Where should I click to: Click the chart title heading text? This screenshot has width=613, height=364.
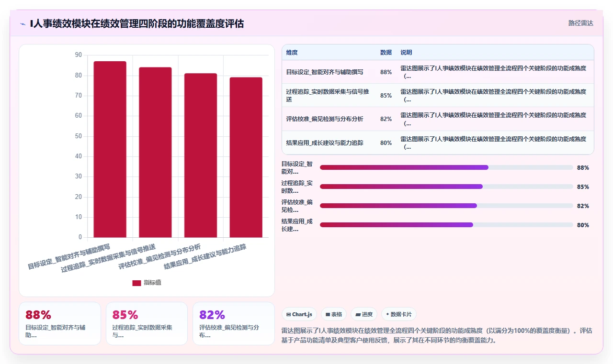coord(137,23)
